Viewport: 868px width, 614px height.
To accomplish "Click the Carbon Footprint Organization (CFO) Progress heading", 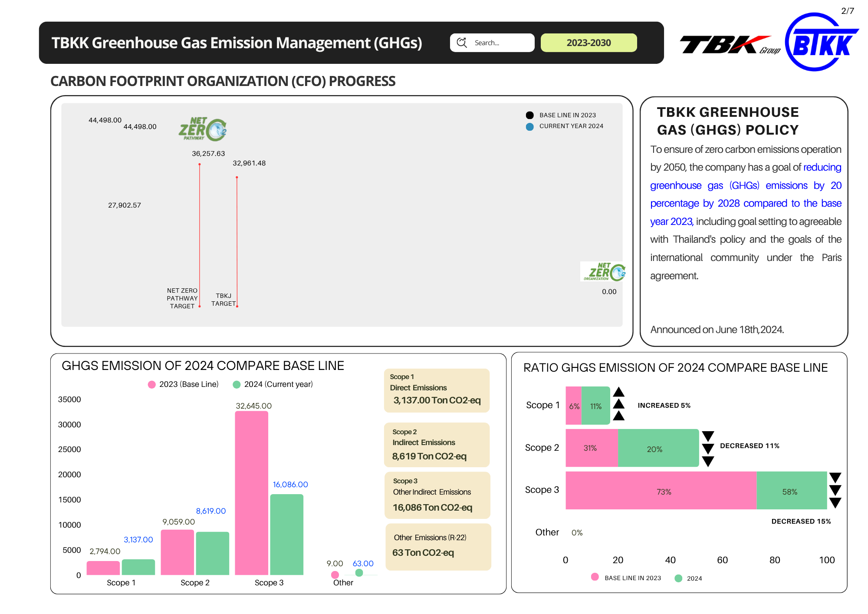I will (x=223, y=81).
